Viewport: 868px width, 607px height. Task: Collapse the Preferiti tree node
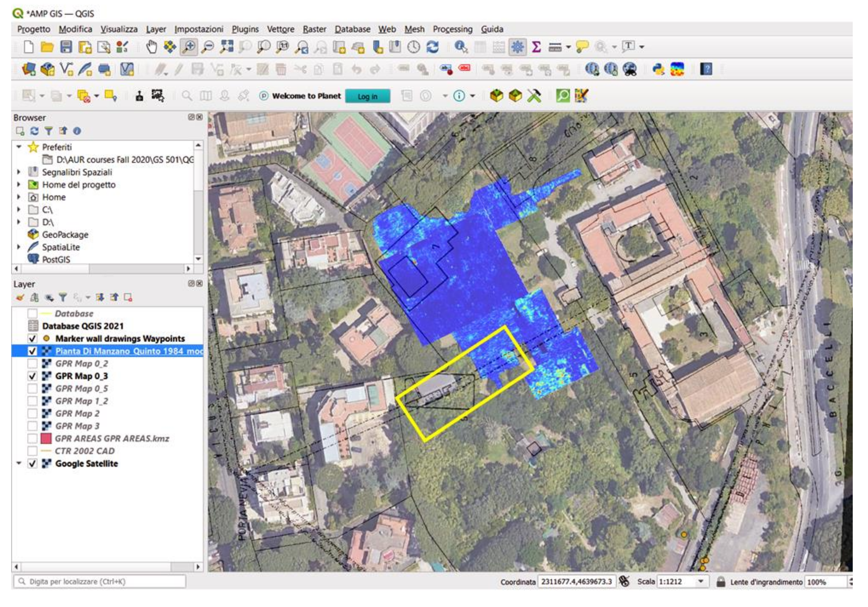(19, 147)
